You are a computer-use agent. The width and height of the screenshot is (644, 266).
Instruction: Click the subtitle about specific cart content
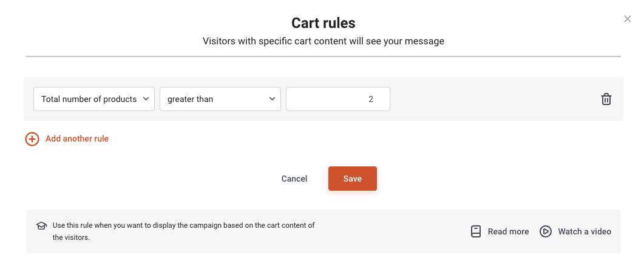click(324, 41)
